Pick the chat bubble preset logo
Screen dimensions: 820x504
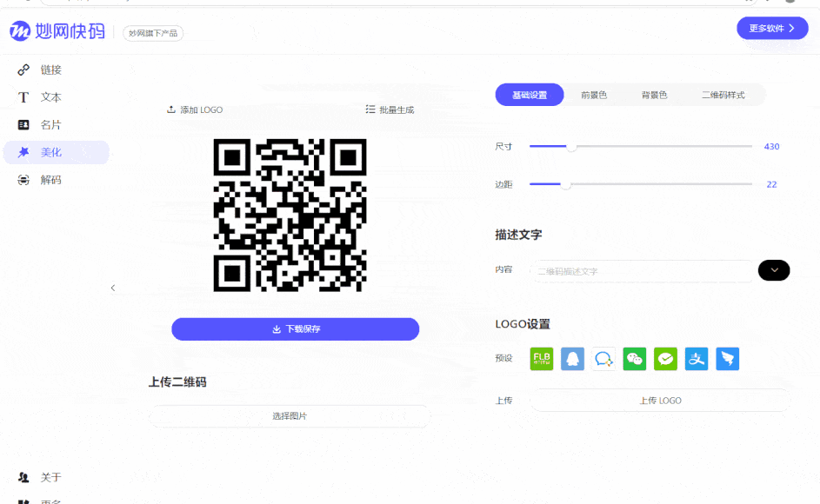pos(603,359)
